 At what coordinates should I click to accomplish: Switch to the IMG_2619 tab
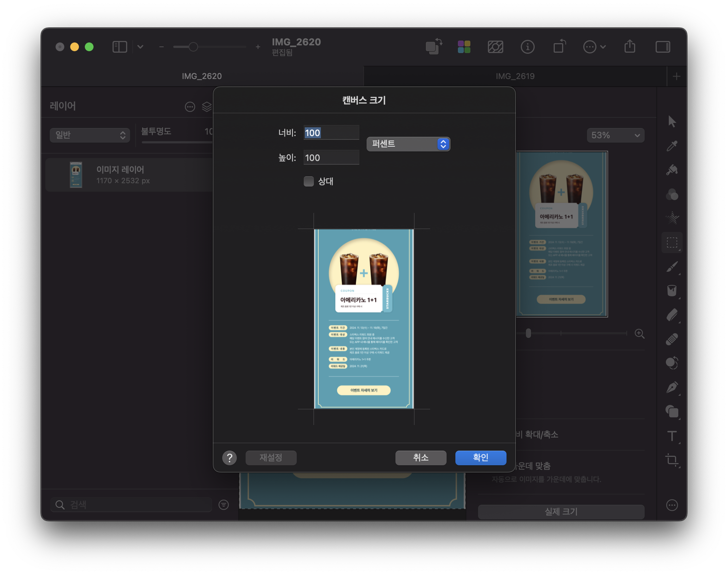(x=515, y=76)
